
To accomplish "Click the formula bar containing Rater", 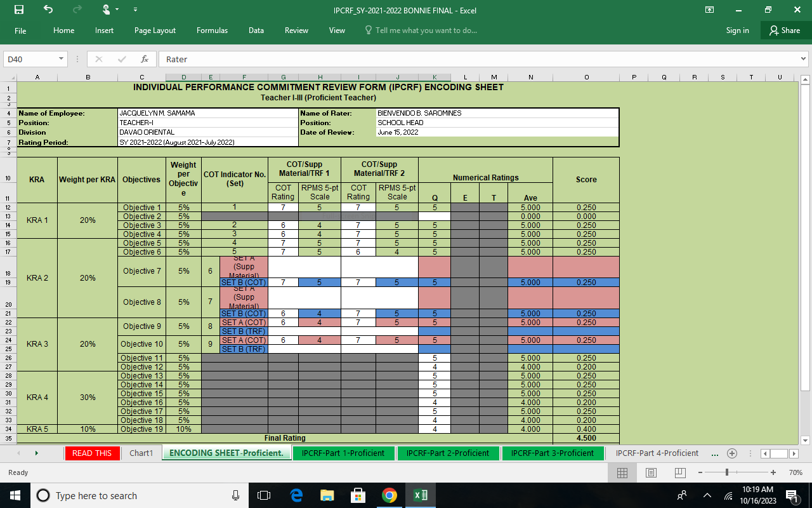I will click(479, 59).
